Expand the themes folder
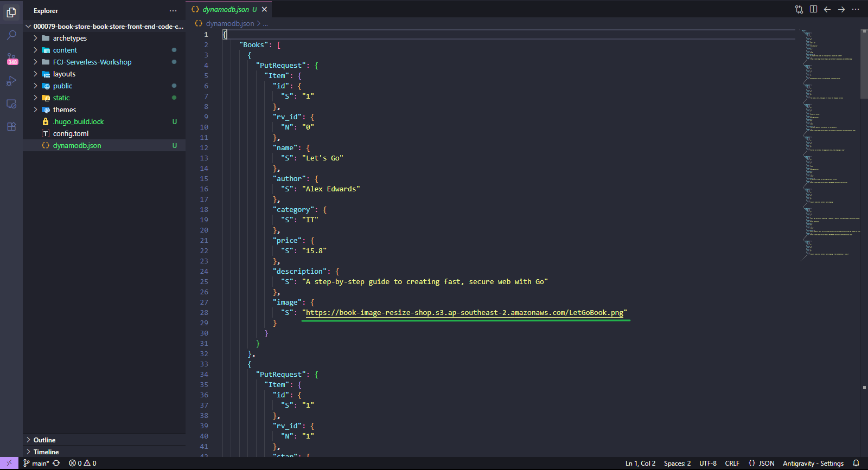The height and width of the screenshot is (470, 868). (x=104, y=110)
